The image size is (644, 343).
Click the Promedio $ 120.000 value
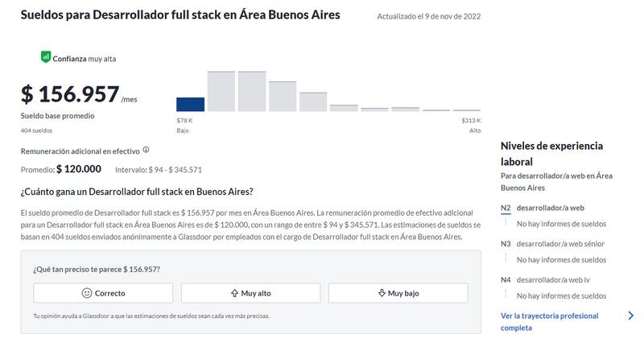point(78,169)
